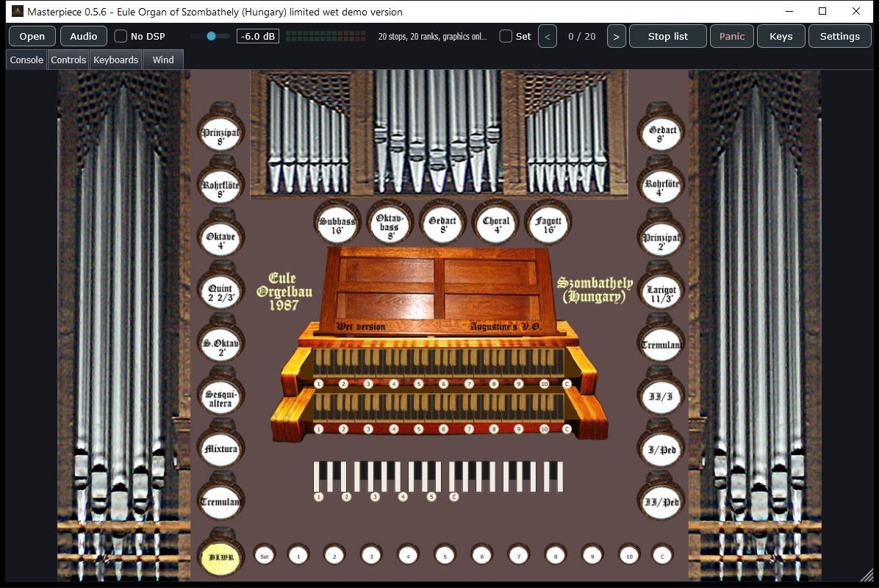Viewport: 879px width, 588px height.
Task: Open an organ with the Open button
Action: (32, 37)
